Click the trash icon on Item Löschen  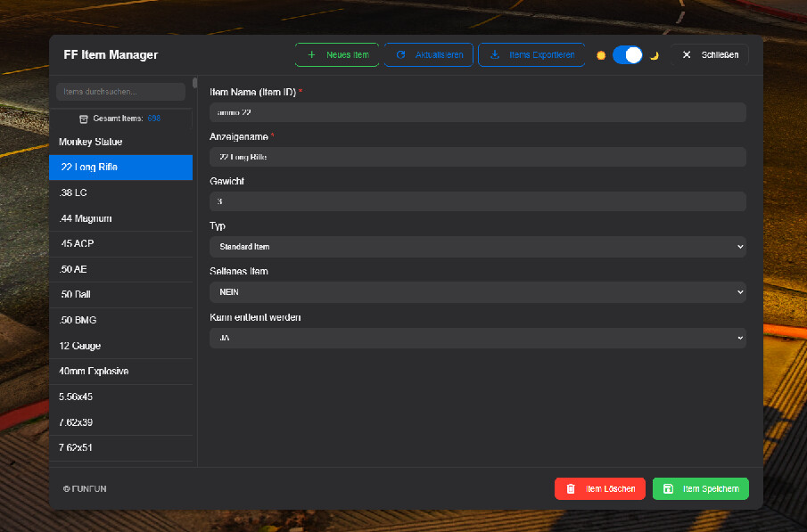(571, 489)
